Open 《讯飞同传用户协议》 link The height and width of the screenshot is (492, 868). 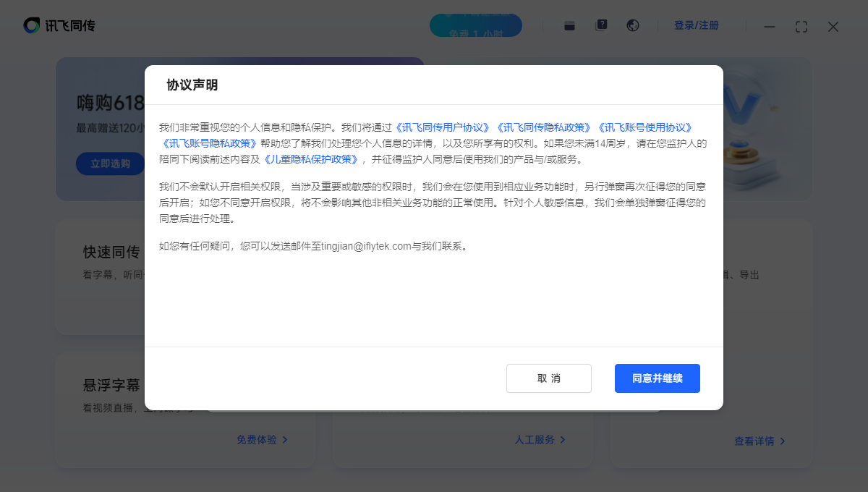[x=442, y=127]
